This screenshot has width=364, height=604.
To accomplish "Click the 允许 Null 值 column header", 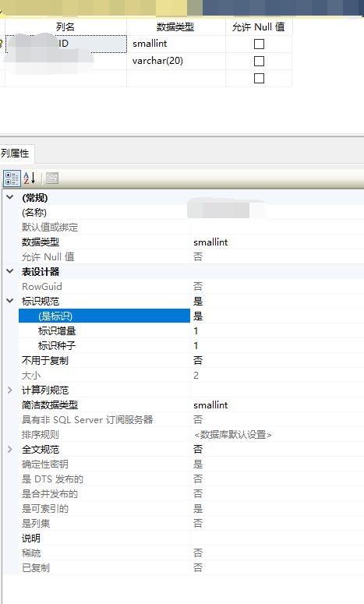I will coord(259,27).
